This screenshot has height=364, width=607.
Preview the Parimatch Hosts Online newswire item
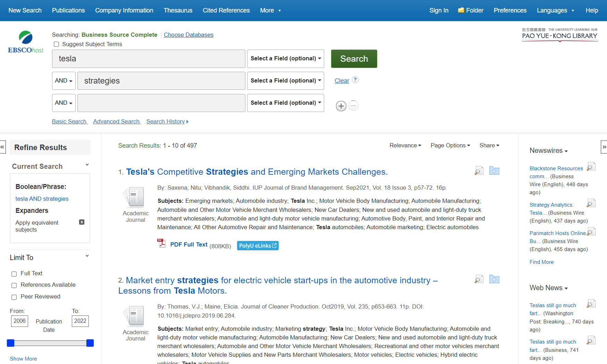(591, 231)
